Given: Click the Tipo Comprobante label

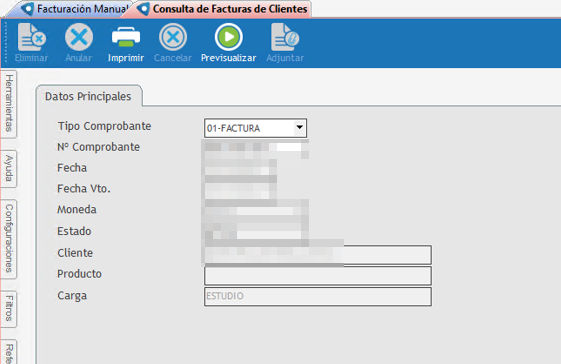Looking at the screenshot, I should (x=104, y=126).
